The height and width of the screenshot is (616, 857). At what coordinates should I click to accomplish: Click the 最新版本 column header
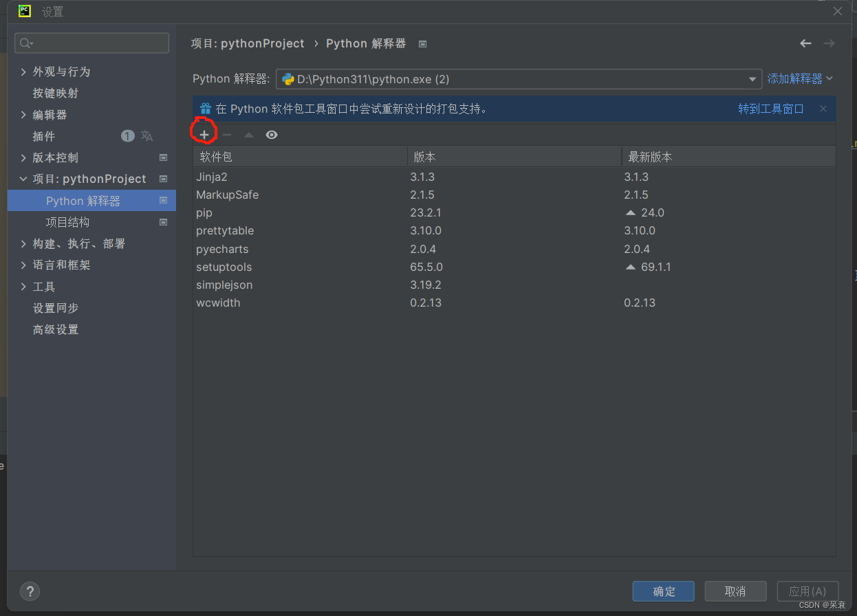(x=728, y=157)
